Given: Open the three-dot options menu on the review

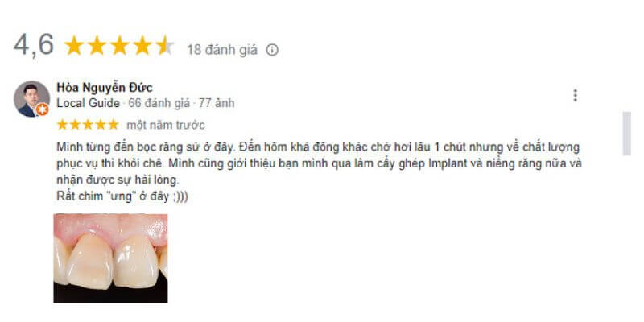Looking at the screenshot, I should click(x=575, y=95).
